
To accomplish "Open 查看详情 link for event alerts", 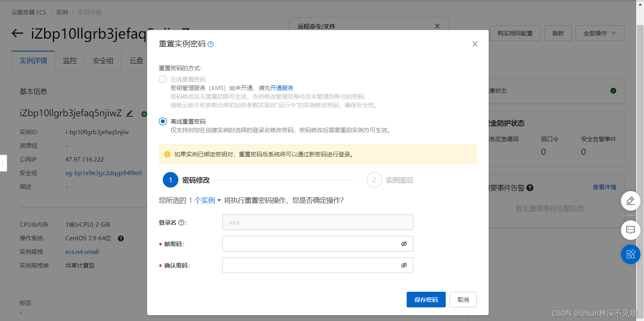I will tap(605, 187).
